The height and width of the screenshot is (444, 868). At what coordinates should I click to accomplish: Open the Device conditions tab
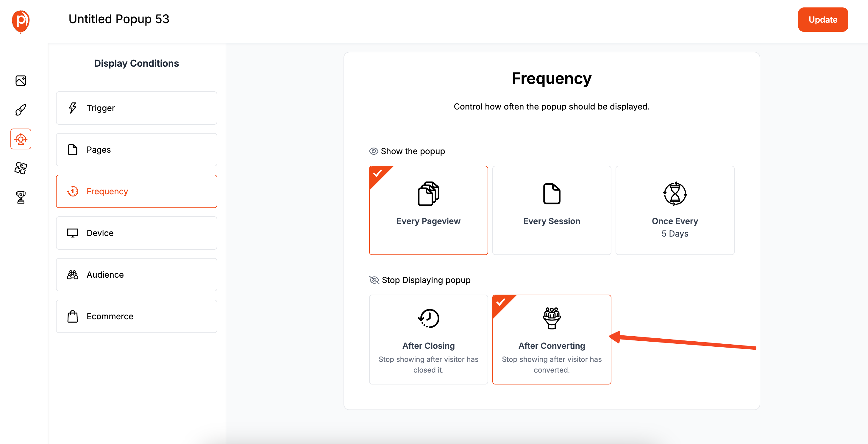pyautogui.click(x=136, y=233)
